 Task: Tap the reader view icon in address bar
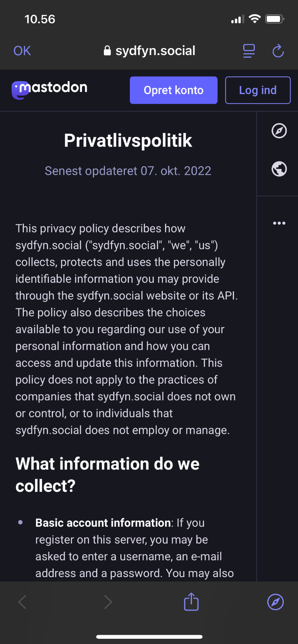click(x=249, y=51)
